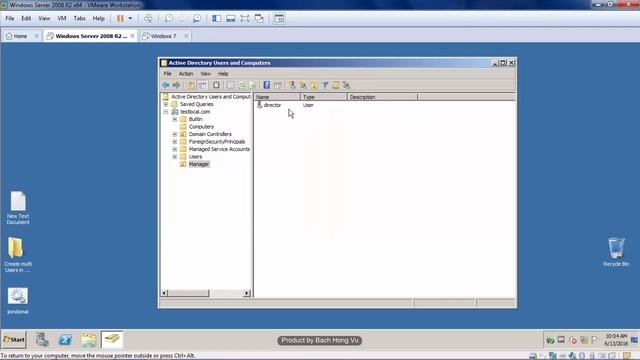
Task: Open Help via blue question-mark icon
Action: click(x=267, y=85)
